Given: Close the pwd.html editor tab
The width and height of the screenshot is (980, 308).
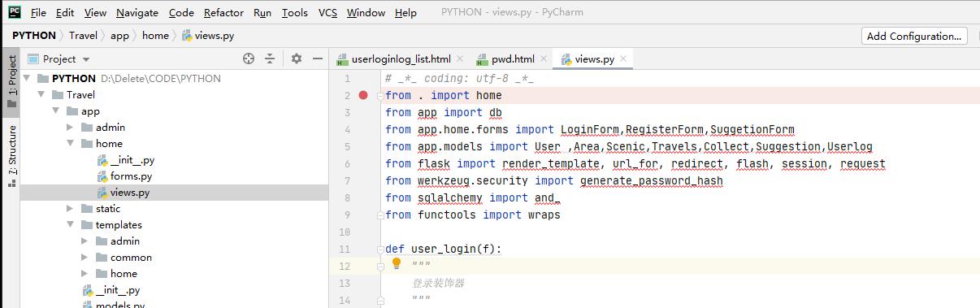Looking at the screenshot, I should point(544,59).
